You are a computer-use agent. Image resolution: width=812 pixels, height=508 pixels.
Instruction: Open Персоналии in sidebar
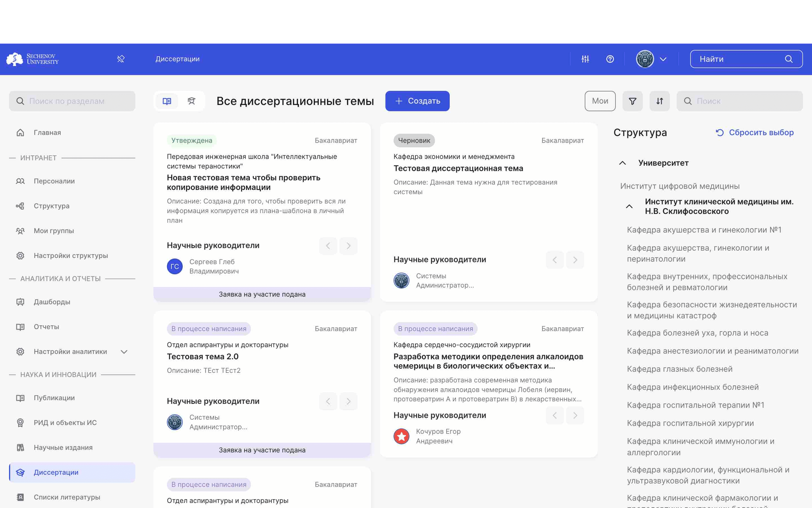72,181
